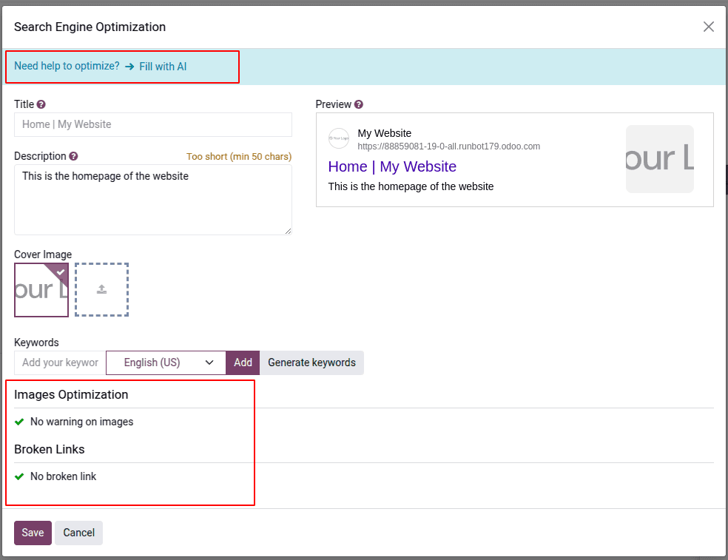Viewport: 728px width, 560px height.
Task: Click the site favicon in the preview
Action: [x=339, y=138]
